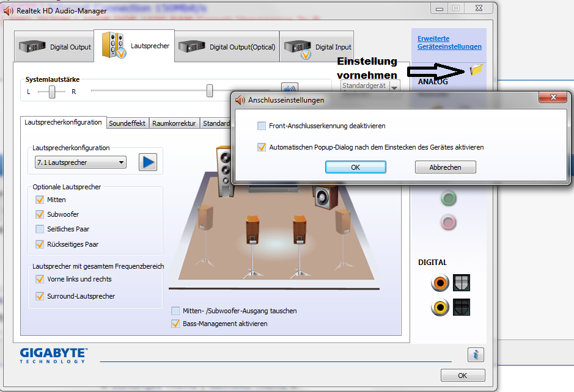Click Abbrechen in the connector dialog
This screenshot has height=392, width=574.
(x=445, y=167)
